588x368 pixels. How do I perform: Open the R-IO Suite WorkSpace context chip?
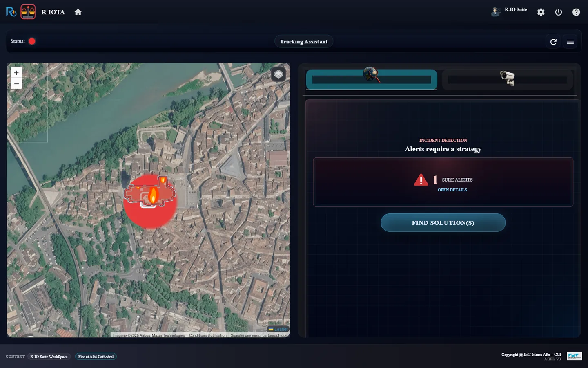point(49,357)
